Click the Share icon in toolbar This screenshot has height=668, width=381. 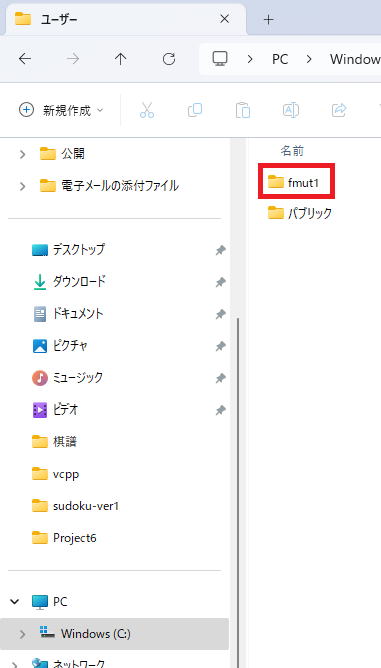click(x=339, y=110)
